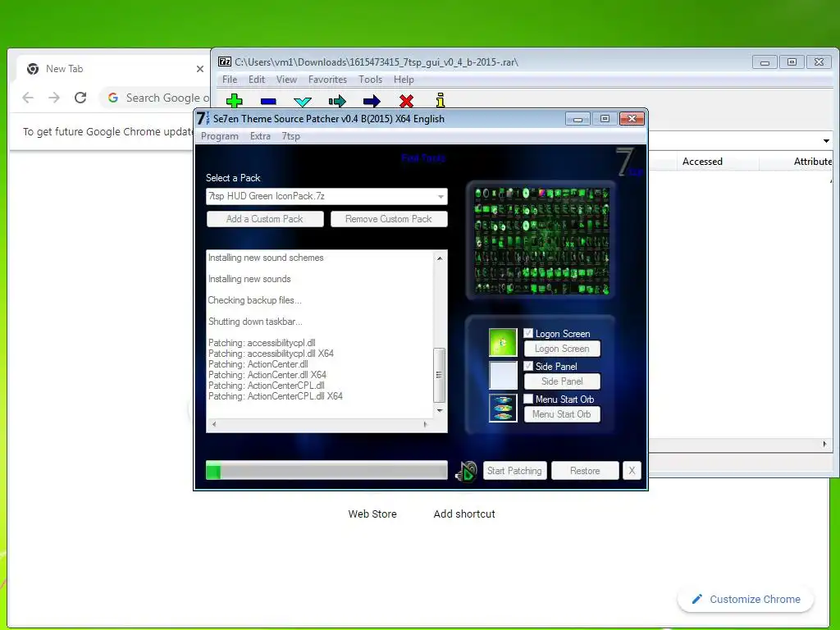840x630 pixels.
Task: Click the 'Shutting down taskbar...' log line
Action: 255,322
